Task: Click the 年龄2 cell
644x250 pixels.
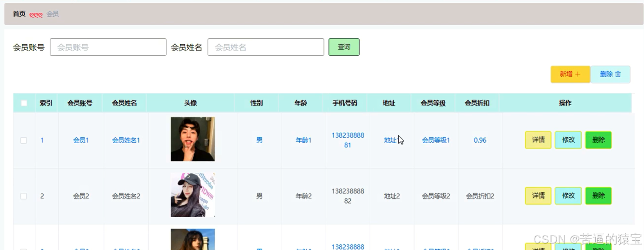Action: pos(303,196)
